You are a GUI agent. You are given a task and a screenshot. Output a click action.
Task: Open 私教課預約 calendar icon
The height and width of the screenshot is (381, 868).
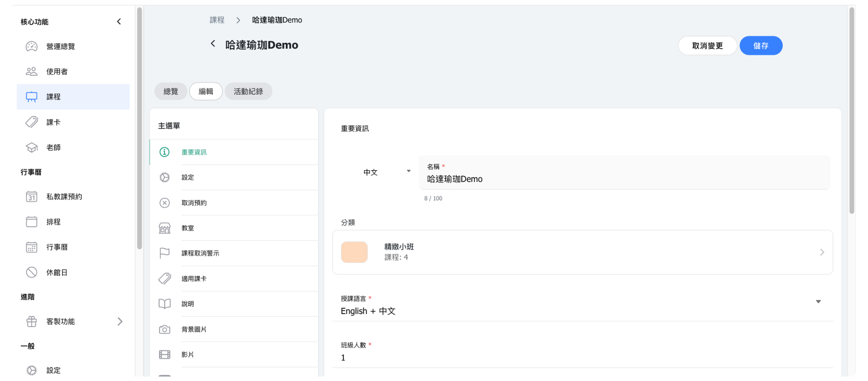tap(32, 197)
